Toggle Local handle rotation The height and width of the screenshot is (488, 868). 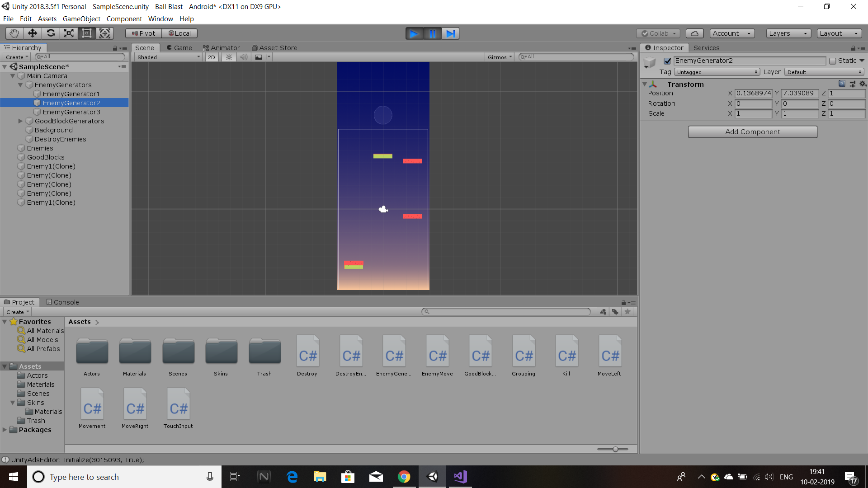click(x=179, y=33)
